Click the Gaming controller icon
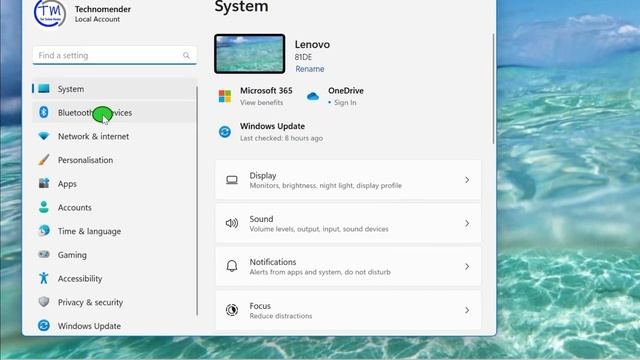 (x=44, y=254)
